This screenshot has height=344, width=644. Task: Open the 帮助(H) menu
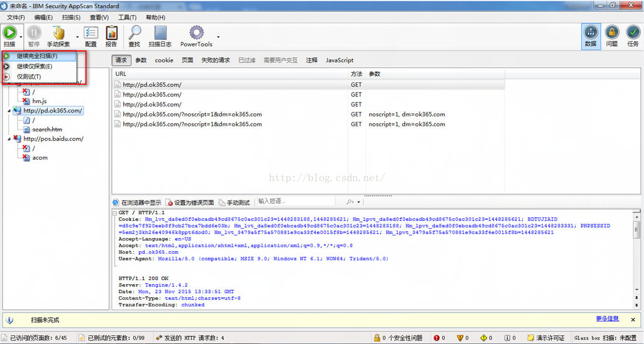[x=155, y=17]
